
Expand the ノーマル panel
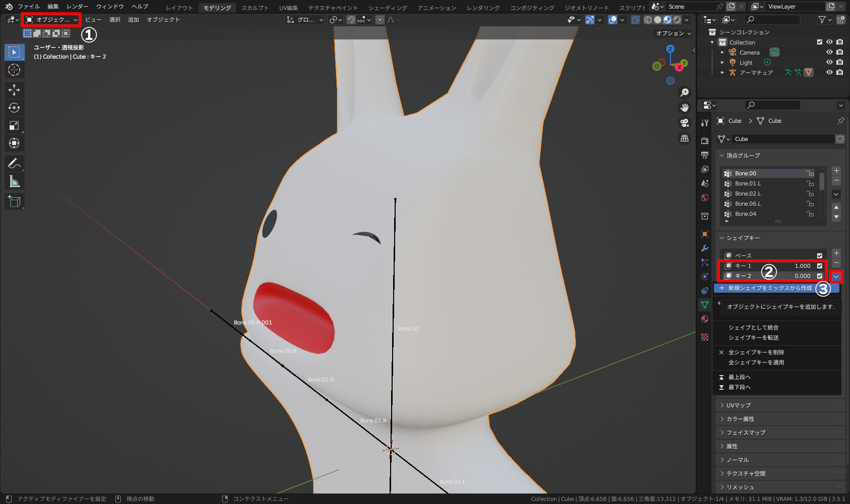[779, 460]
